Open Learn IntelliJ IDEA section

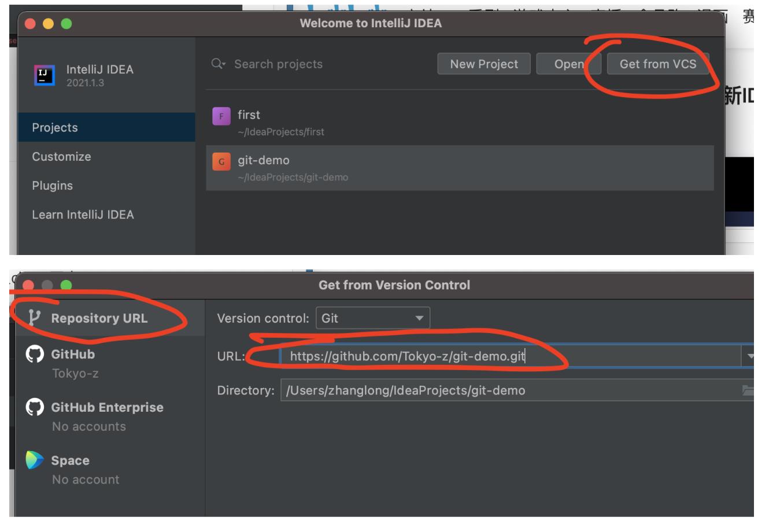pos(106,214)
